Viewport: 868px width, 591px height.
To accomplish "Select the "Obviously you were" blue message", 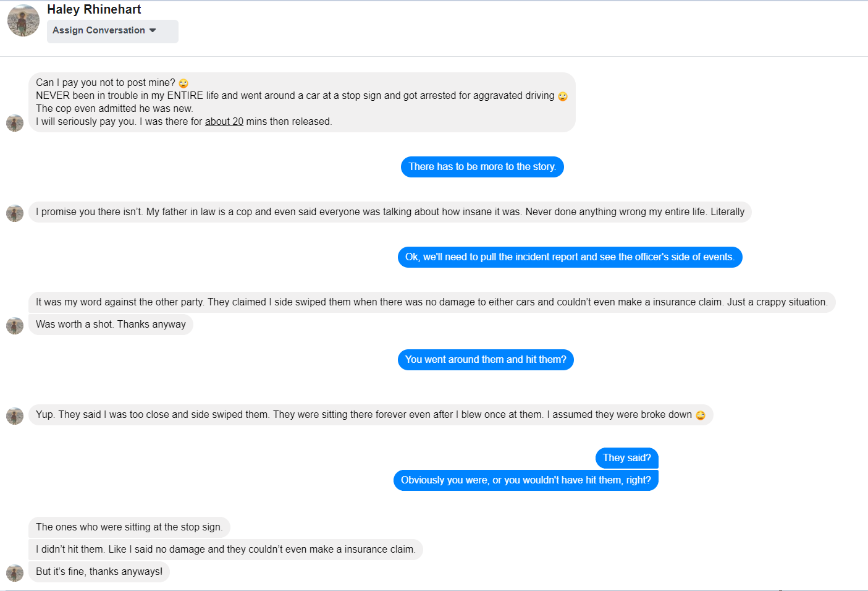I will pyautogui.click(x=526, y=480).
